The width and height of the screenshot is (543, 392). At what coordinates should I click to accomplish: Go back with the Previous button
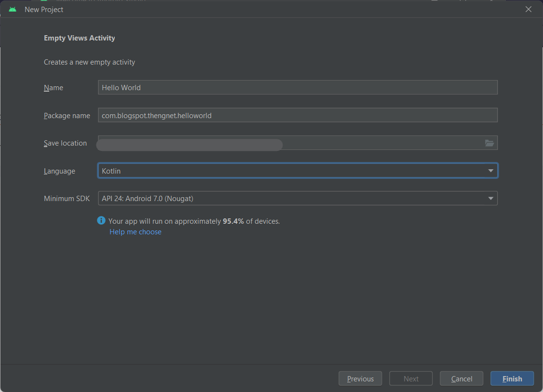360,378
